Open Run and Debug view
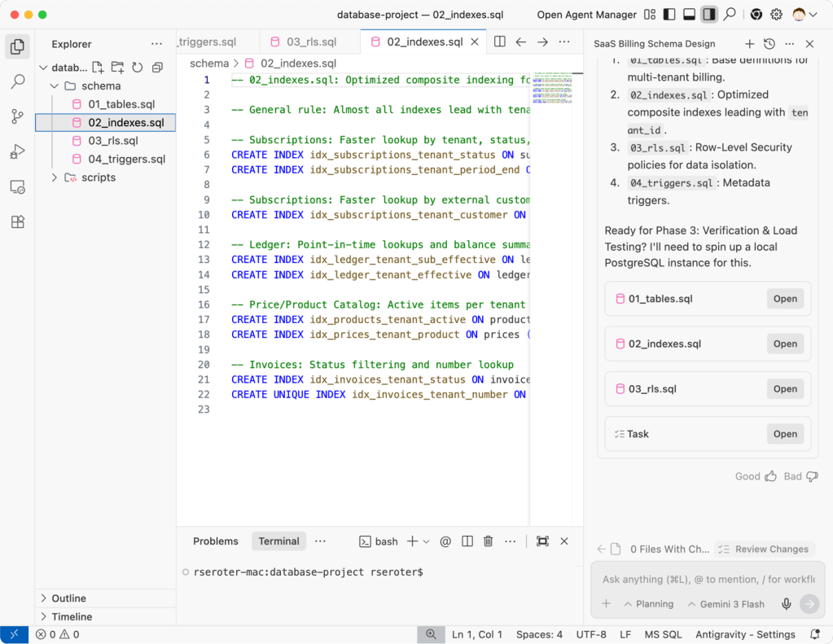 [x=17, y=151]
